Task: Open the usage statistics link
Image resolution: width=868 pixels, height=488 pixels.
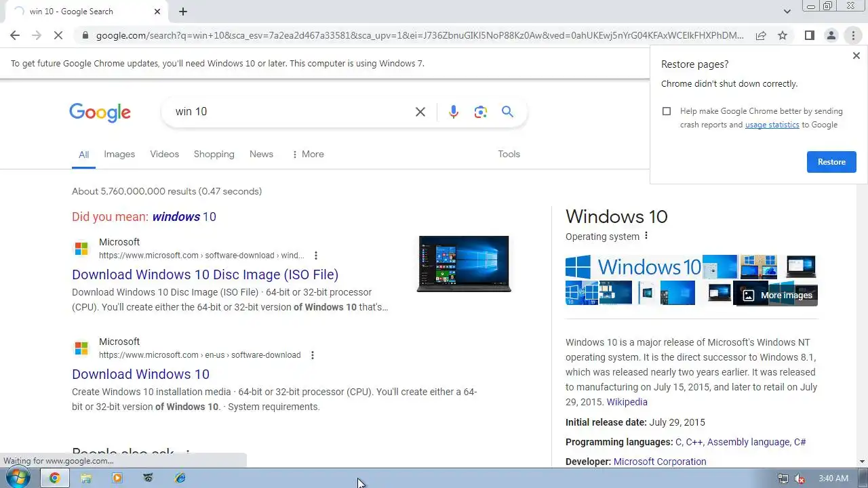Action: [772, 125]
